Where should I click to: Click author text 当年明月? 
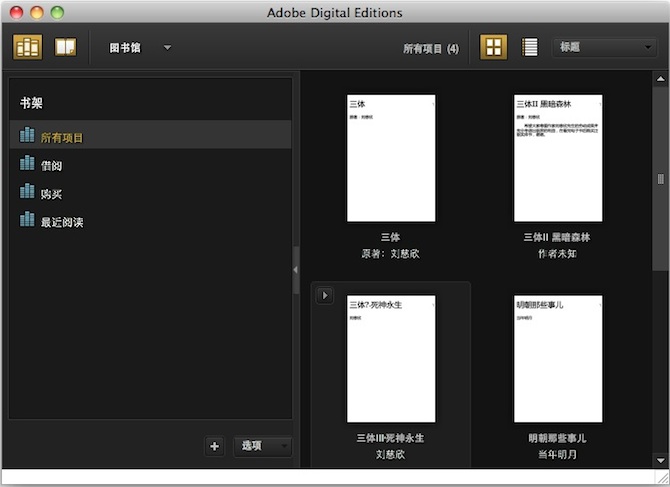pyautogui.click(x=557, y=455)
